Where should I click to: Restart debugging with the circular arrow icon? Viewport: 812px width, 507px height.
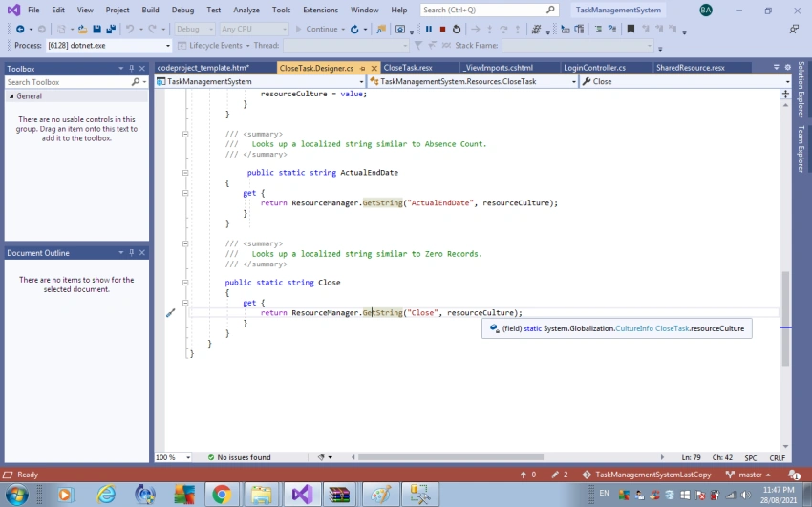point(457,29)
